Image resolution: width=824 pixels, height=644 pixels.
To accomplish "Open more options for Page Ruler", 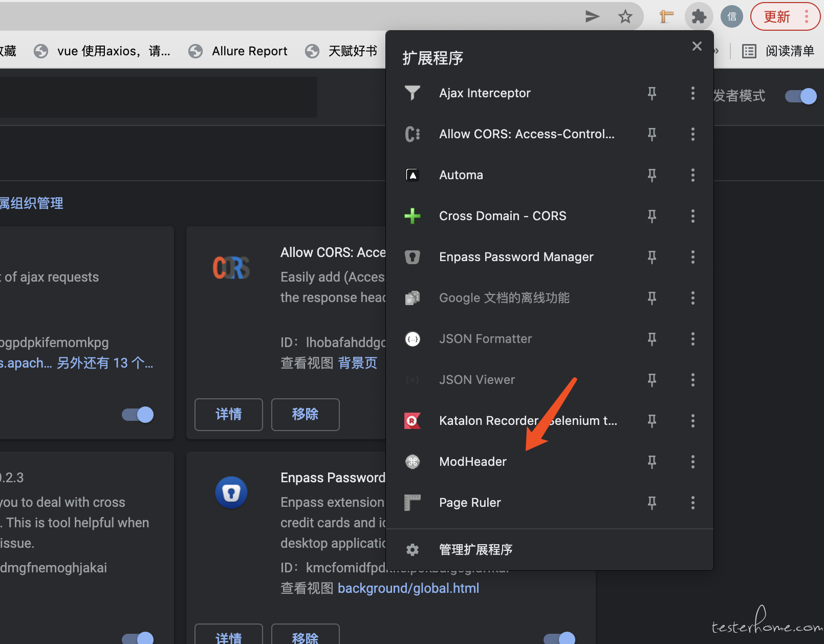I will [x=693, y=503].
